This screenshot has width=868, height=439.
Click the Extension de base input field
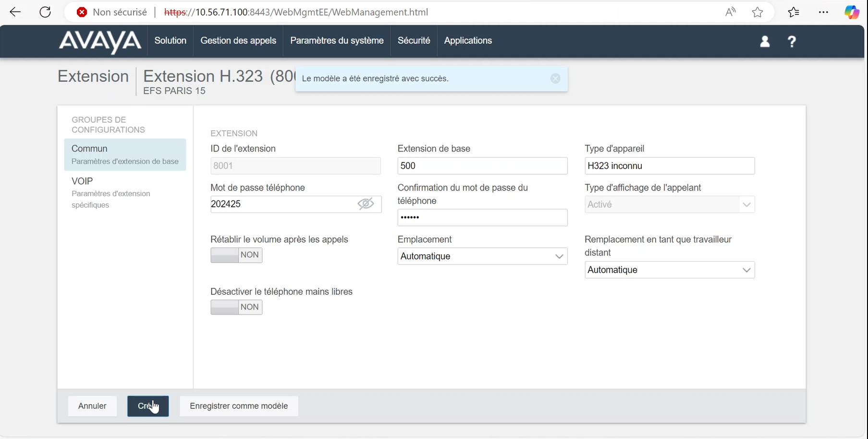482,166
